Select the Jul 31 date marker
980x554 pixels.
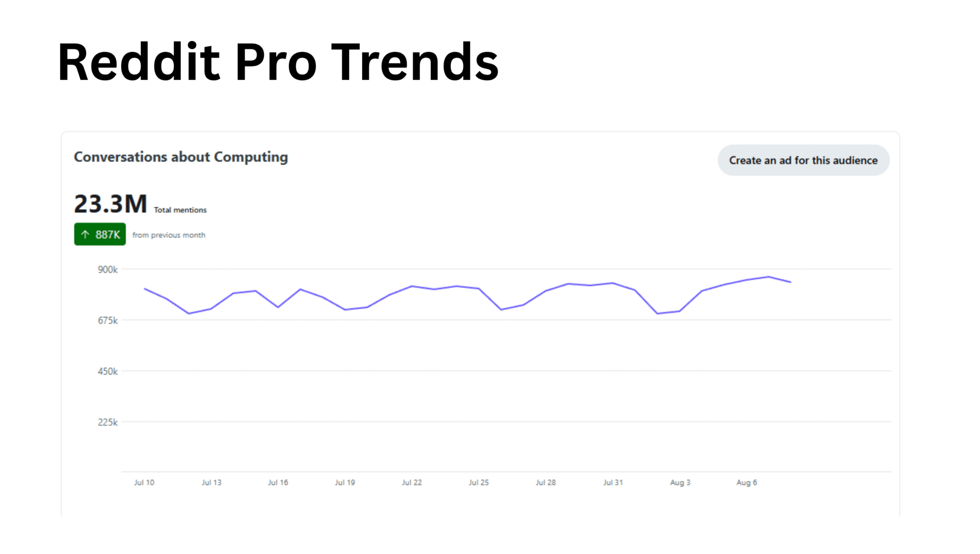pos(613,482)
